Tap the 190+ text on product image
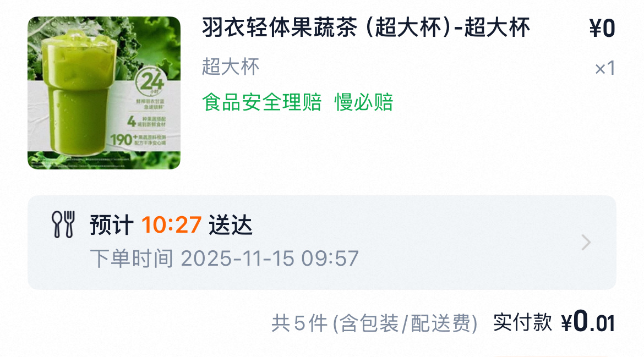644x357 pixels. coord(121,140)
